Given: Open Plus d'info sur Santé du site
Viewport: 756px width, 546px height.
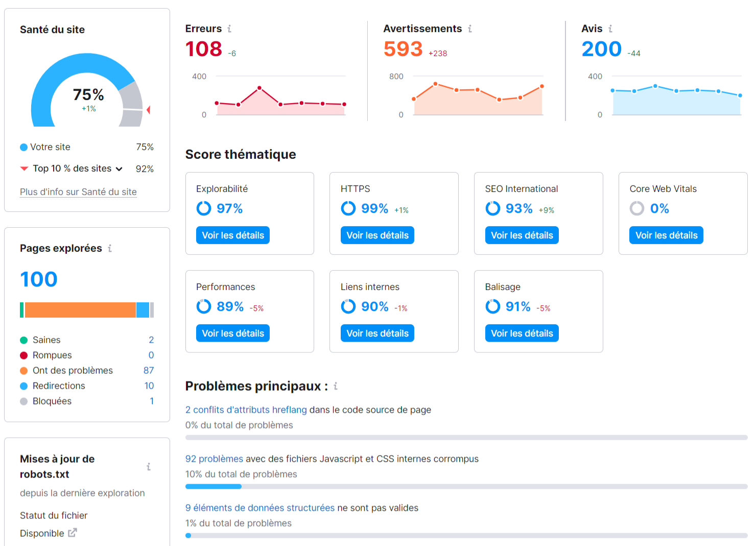Looking at the screenshot, I should pos(78,192).
